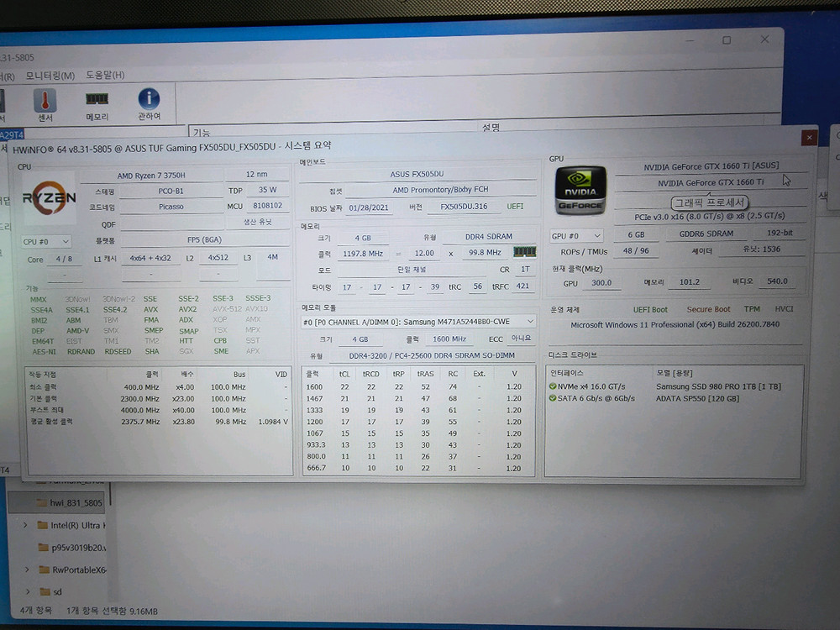Click the UEFI Boot indicator
The image size is (840, 630).
(650, 309)
